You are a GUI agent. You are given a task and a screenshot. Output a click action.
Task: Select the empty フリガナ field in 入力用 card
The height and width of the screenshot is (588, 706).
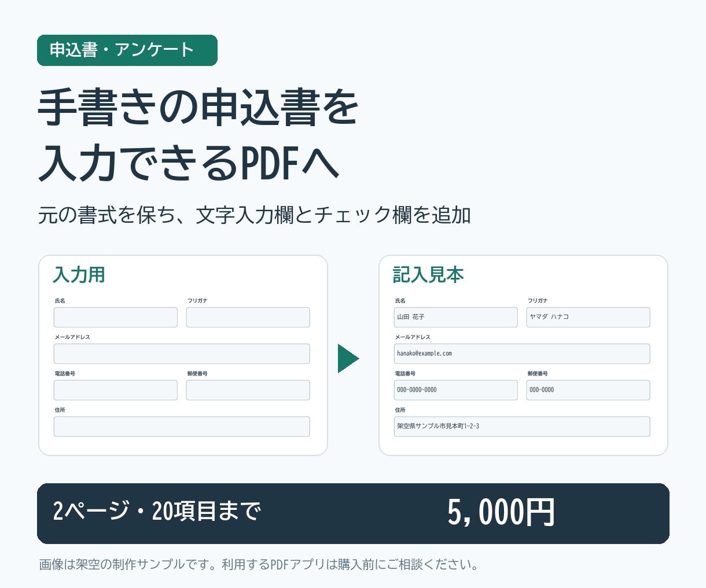[x=248, y=317]
